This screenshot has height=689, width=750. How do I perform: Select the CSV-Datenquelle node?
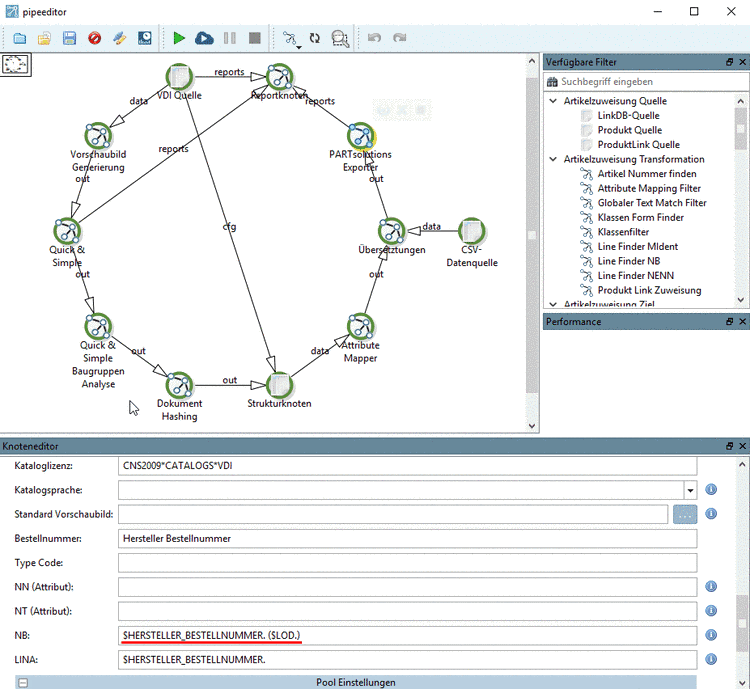pos(472,231)
